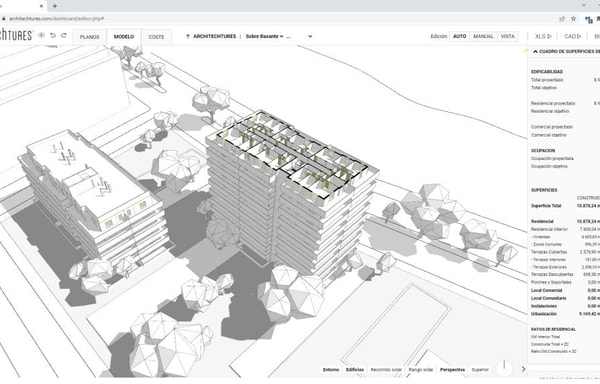
Task: Click 'Útil Interior Total' label
Action: (545, 337)
